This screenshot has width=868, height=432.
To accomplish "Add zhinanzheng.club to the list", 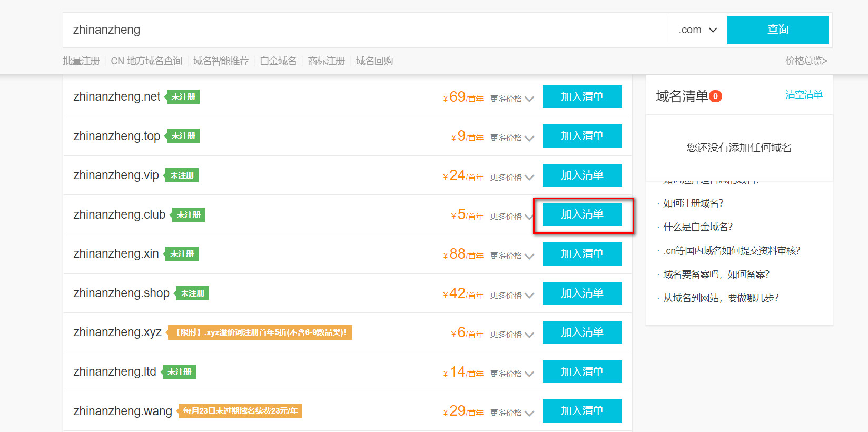I will tap(582, 214).
